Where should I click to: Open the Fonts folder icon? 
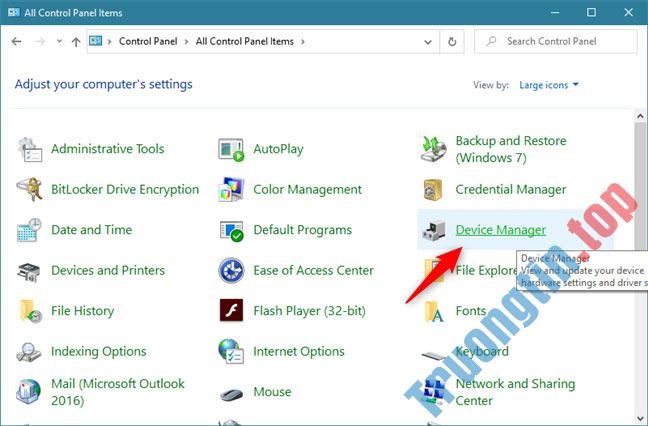(x=434, y=312)
